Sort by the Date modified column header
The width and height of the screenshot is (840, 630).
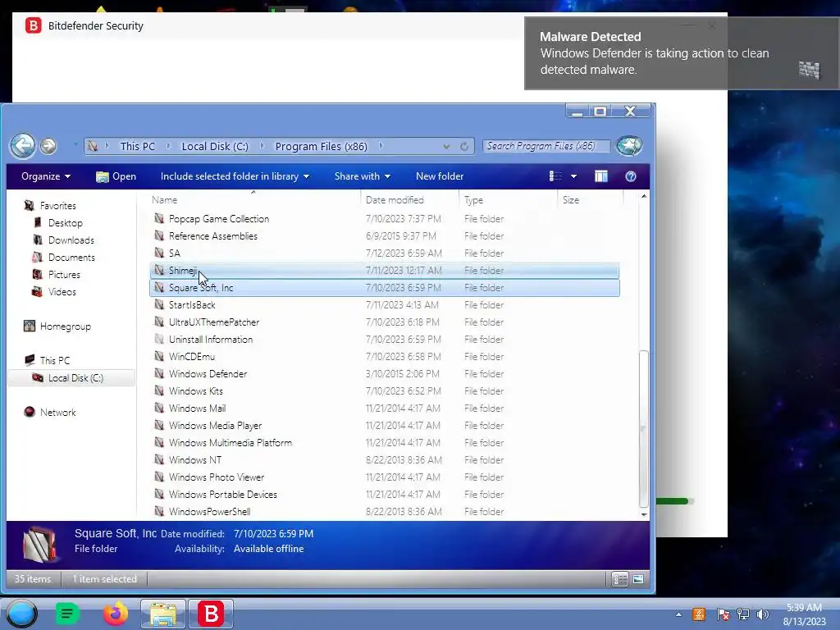pyautogui.click(x=395, y=200)
